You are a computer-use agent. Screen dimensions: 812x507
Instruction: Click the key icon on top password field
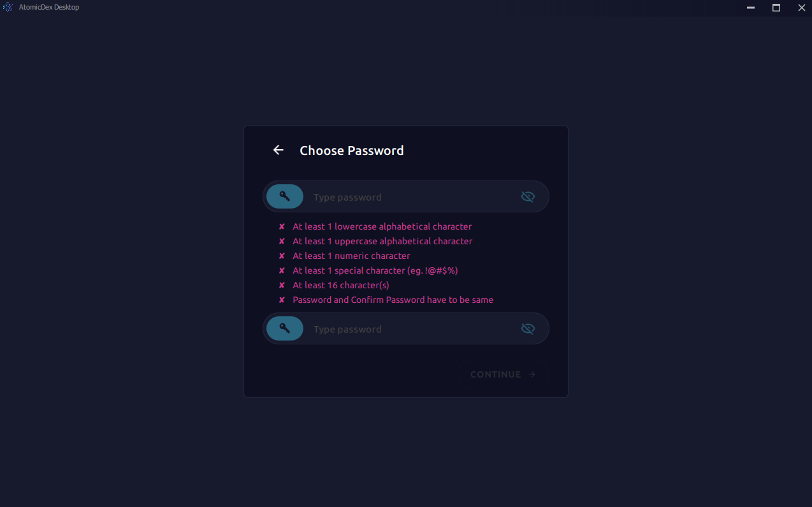284,196
